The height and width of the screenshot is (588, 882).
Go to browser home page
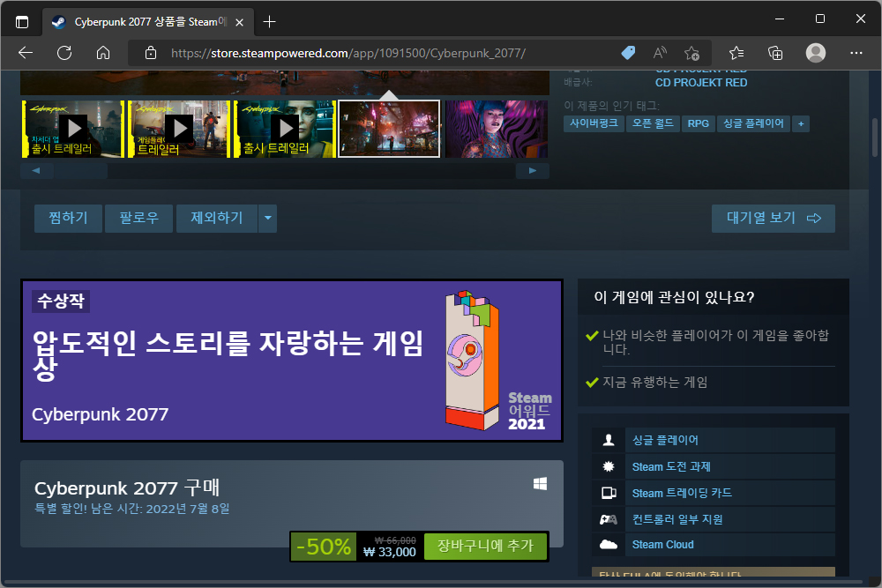tap(103, 53)
